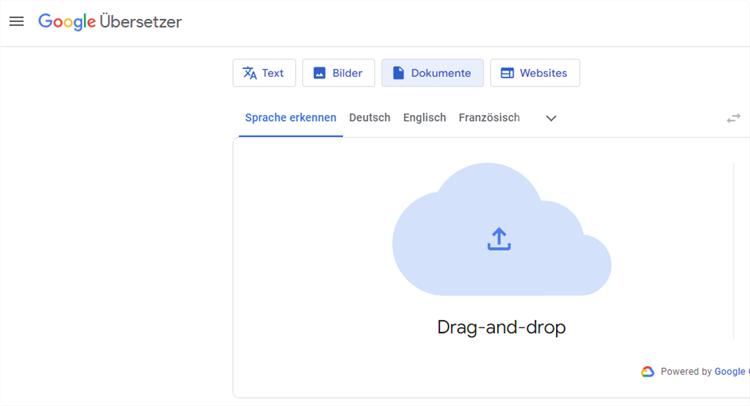
Task: Choose Deutsch as source language
Action: tap(370, 118)
